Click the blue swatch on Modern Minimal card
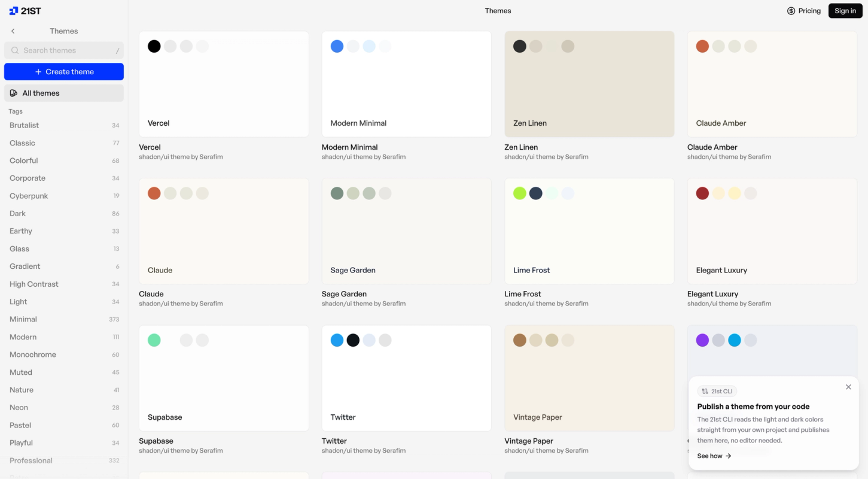 tap(337, 46)
